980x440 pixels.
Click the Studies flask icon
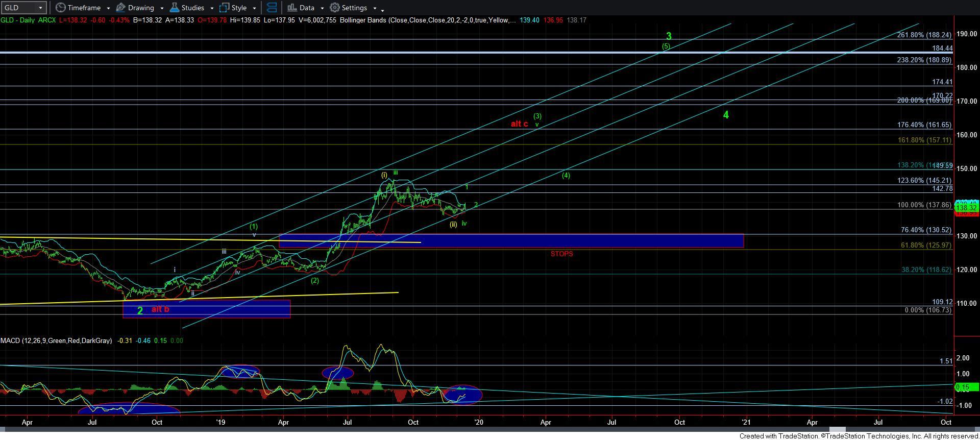pyautogui.click(x=175, y=8)
